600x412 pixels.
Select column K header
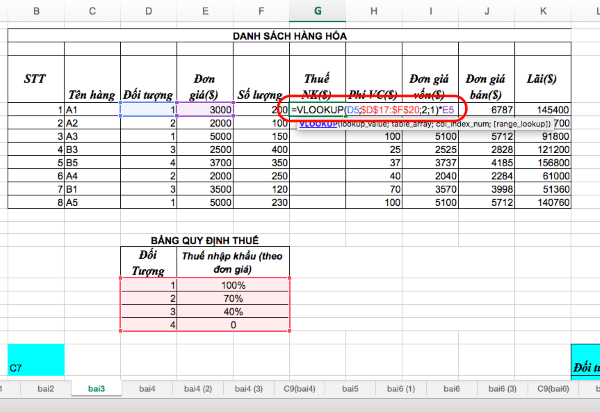543,11
